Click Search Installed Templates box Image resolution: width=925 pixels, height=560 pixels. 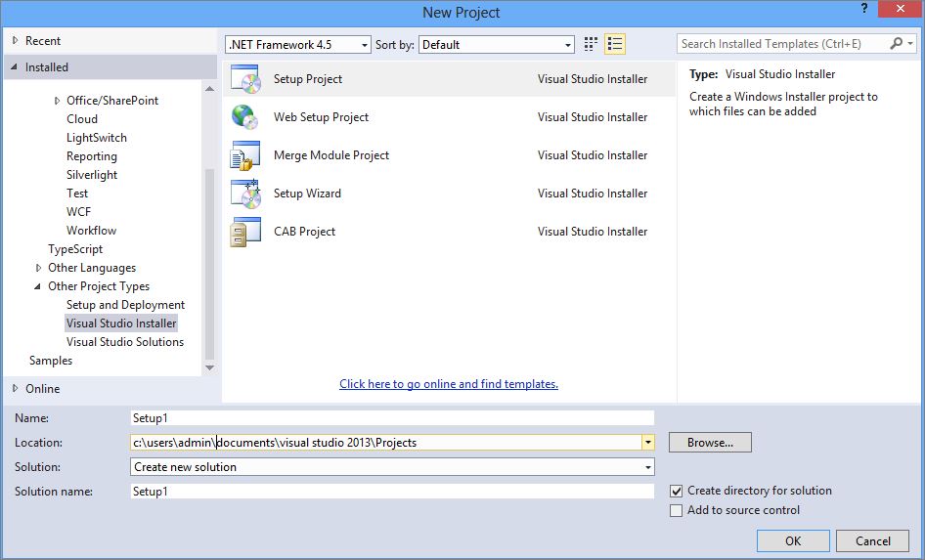tap(783, 44)
